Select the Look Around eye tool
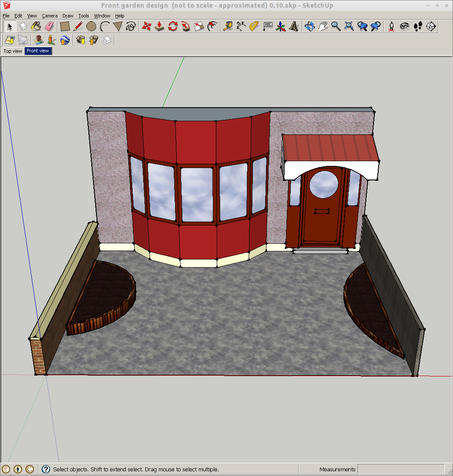 [405, 26]
